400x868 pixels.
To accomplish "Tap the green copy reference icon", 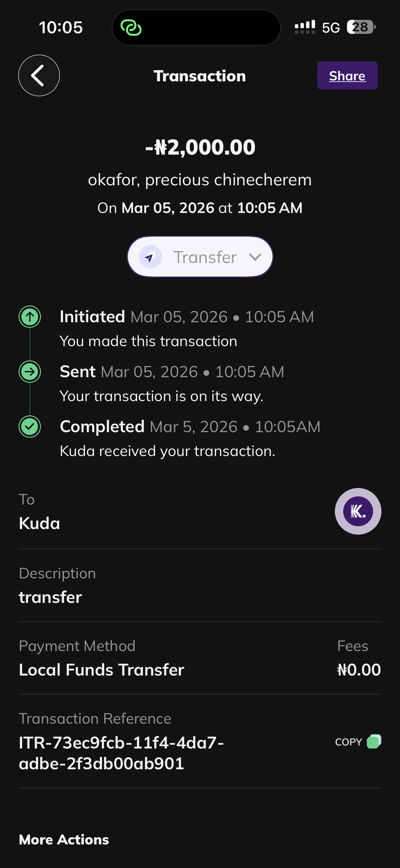I will [x=374, y=741].
